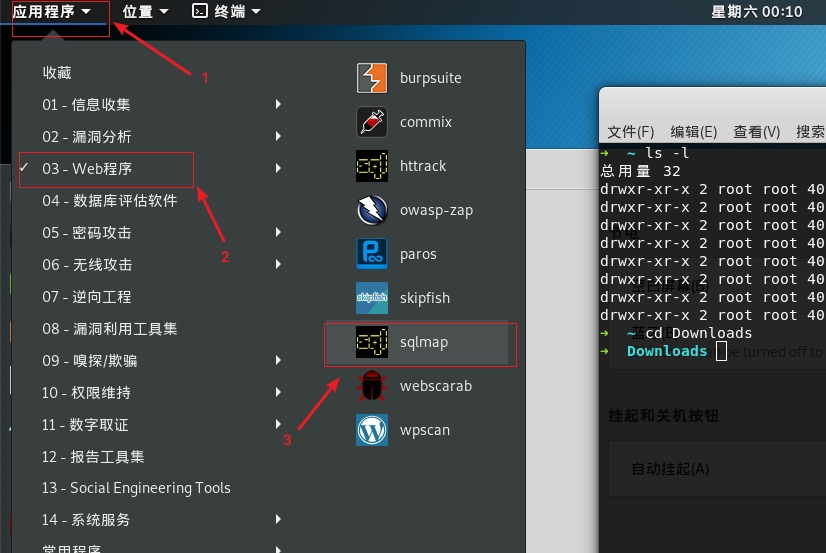The image size is (826, 553).
Task: Select 04 - 数据库评估软件 category
Action: pyautogui.click(x=110, y=201)
